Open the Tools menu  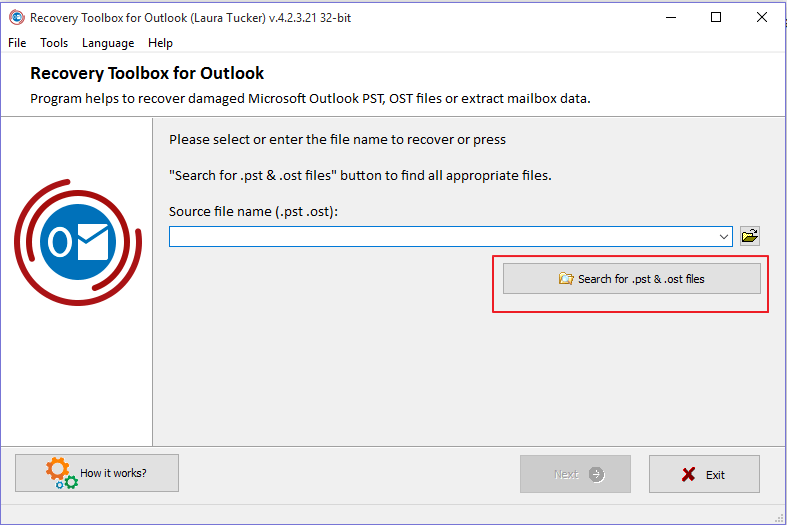click(x=54, y=43)
